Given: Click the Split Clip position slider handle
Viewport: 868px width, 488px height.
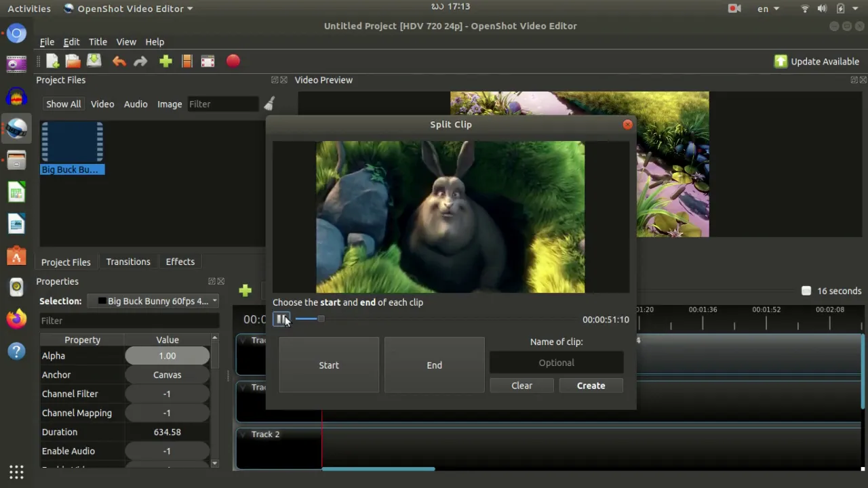Looking at the screenshot, I should [321, 319].
